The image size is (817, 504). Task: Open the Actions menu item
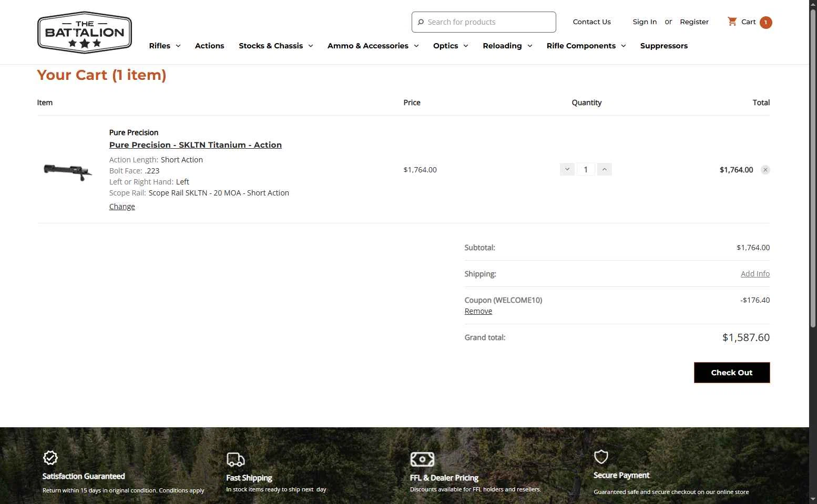tap(209, 46)
